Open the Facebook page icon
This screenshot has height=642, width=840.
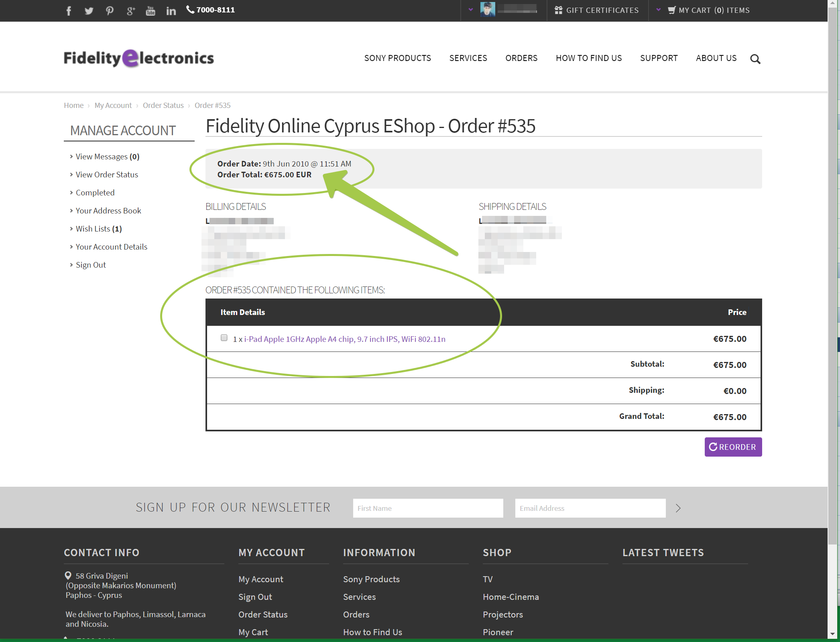pos(69,11)
